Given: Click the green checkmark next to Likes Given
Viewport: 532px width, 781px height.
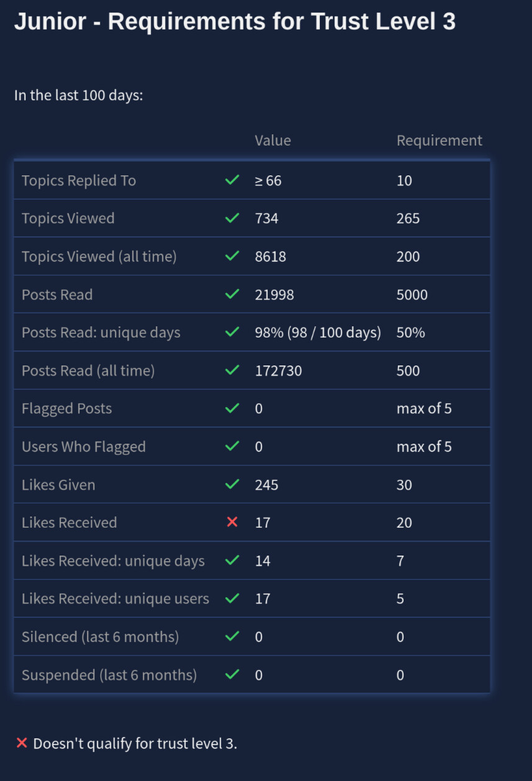Looking at the screenshot, I should (232, 485).
